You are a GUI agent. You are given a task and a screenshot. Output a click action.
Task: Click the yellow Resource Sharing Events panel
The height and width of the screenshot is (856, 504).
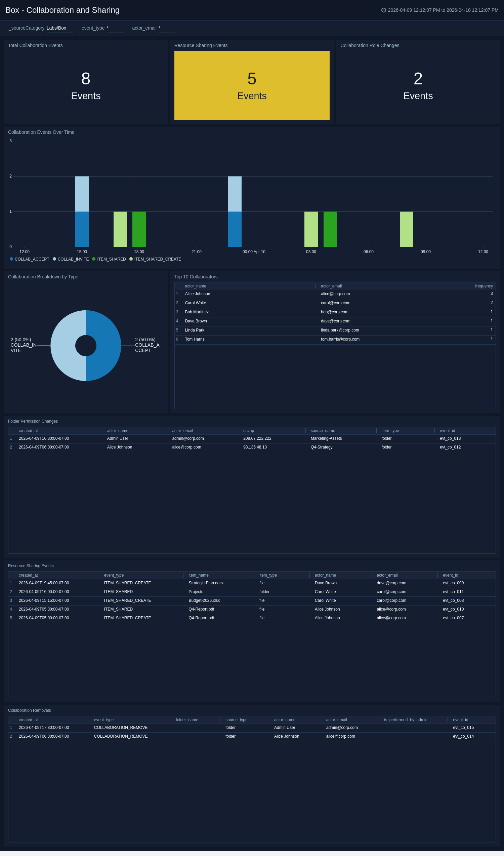(x=252, y=85)
